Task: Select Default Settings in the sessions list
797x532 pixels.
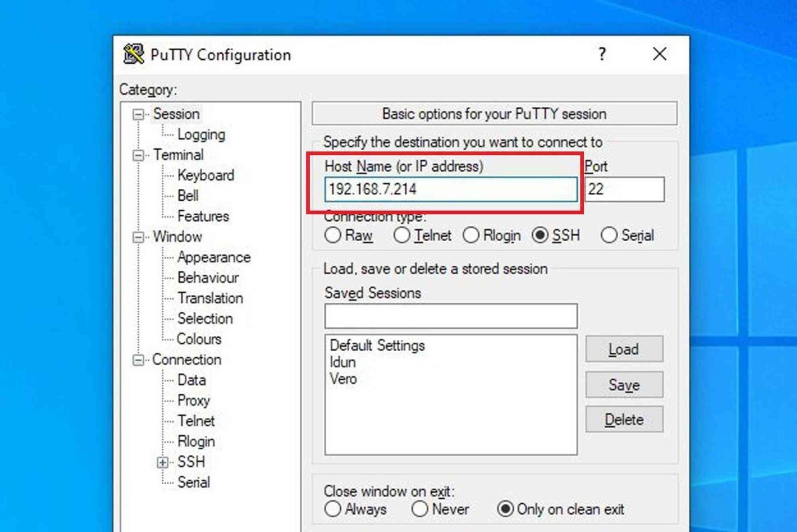Action: click(x=377, y=346)
